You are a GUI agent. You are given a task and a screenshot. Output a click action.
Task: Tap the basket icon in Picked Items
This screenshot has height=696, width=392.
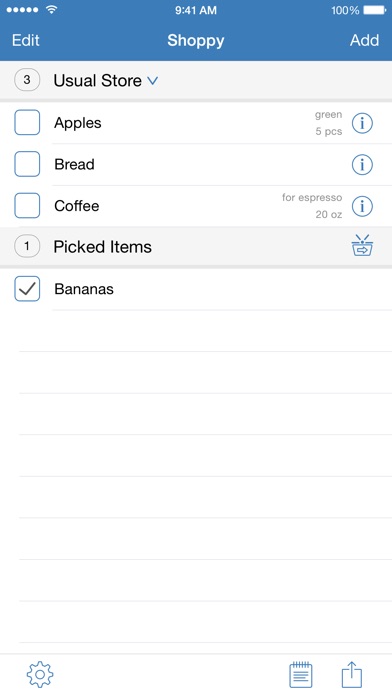pos(362,245)
